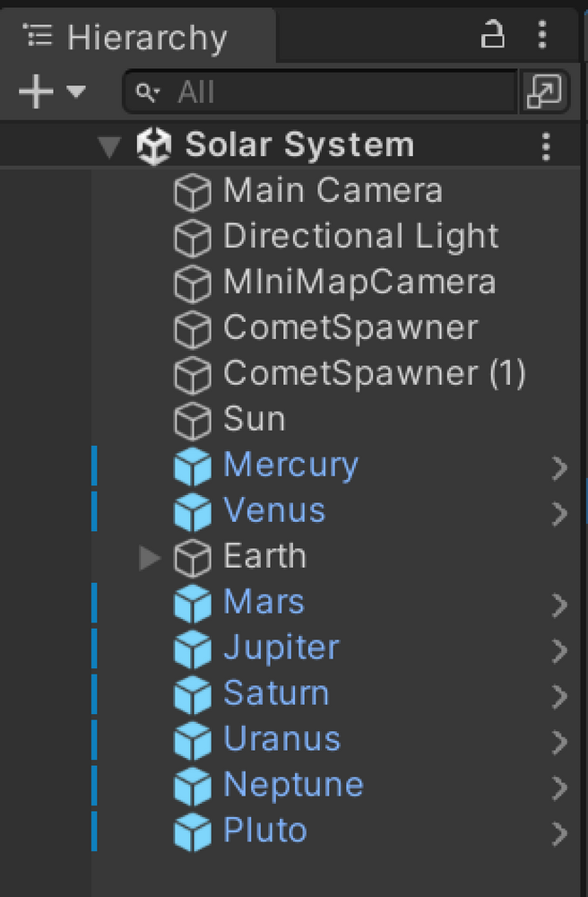Click the Saturn prefab cube icon
The height and width of the screenshot is (897, 588).
191,695
